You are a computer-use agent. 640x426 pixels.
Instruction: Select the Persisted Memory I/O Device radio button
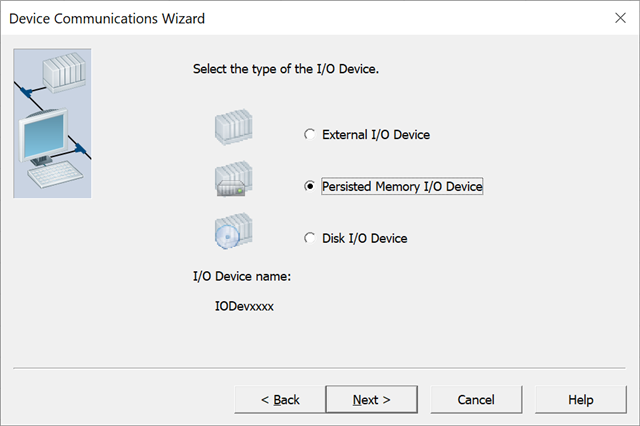pyautogui.click(x=309, y=186)
